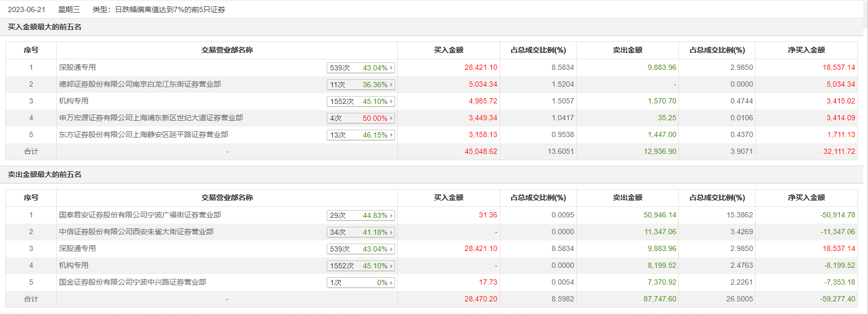Click 东方证券上海静安区延平路证券营业部 link
The width and height of the screenshot is (868, 314).
(x=143, y=134)
